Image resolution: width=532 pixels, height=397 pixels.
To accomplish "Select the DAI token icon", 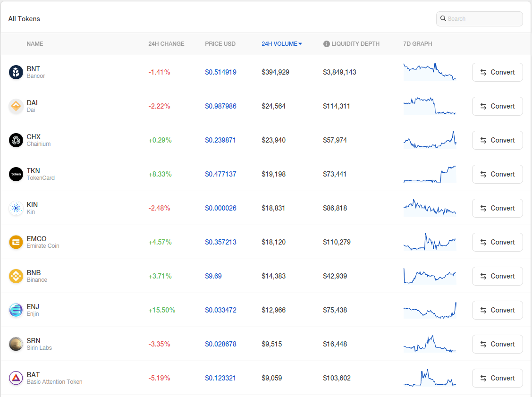I will (16, 106).
